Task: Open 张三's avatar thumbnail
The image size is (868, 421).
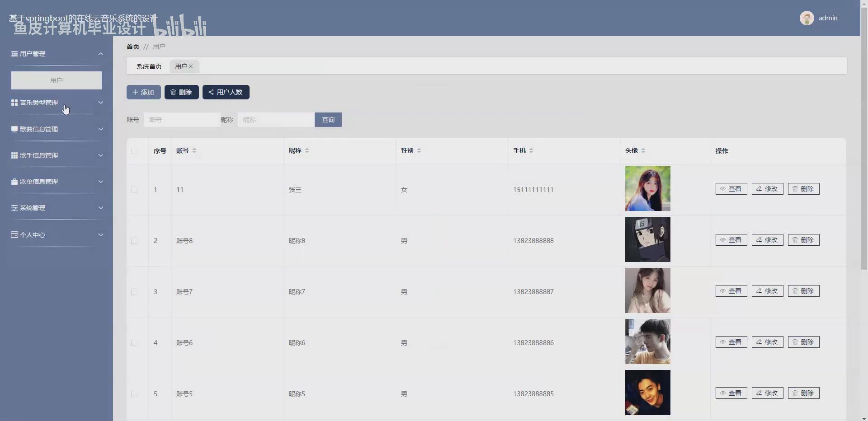Action: coord(648,188)
